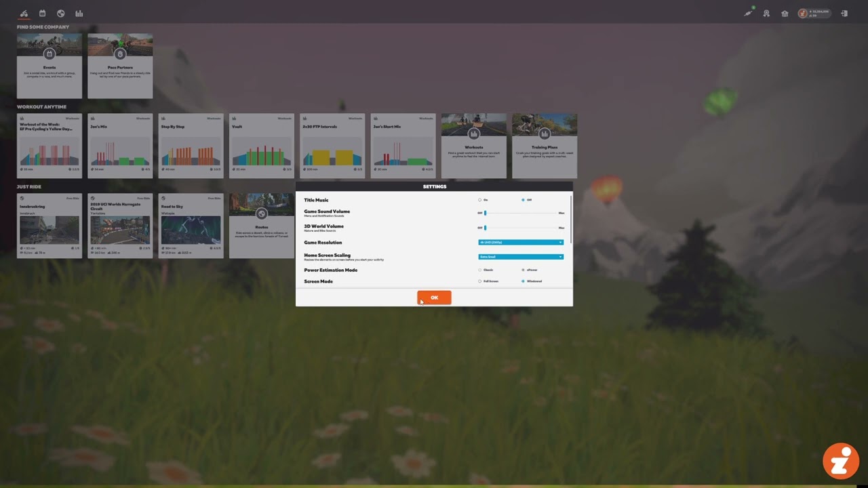Open the Workouts card

point(474,146)
